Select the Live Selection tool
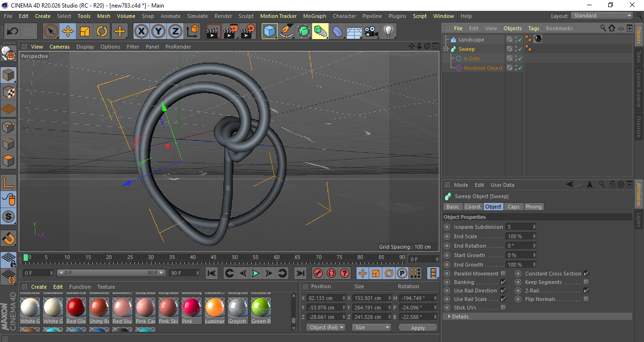This screenshot has width=644, height=342. coord(51,32)
